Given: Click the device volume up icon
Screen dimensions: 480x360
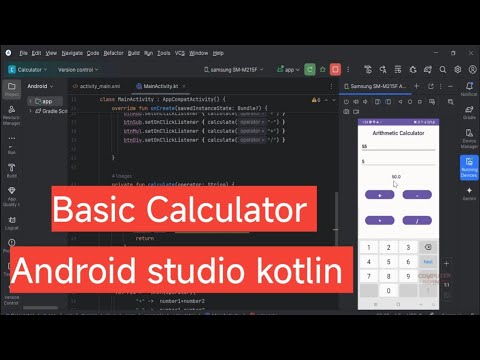Looking at the screenshot, I should click(x=356, y=102).
